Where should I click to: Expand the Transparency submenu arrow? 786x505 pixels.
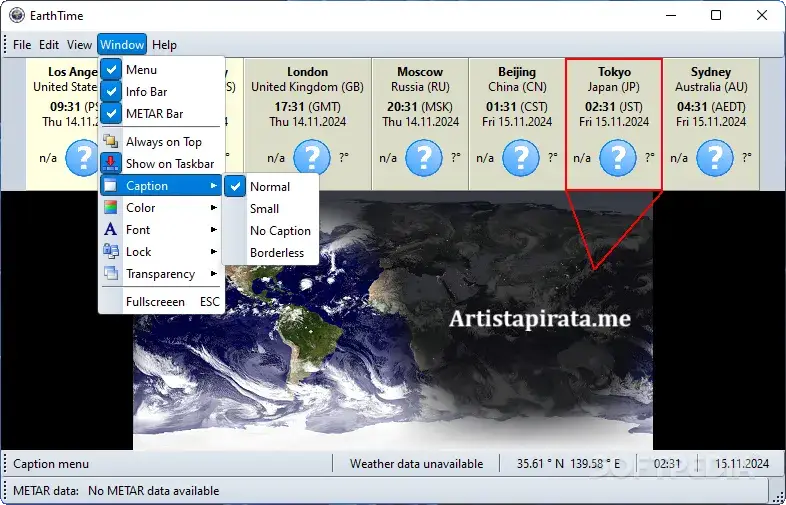[x=214, y=273]
